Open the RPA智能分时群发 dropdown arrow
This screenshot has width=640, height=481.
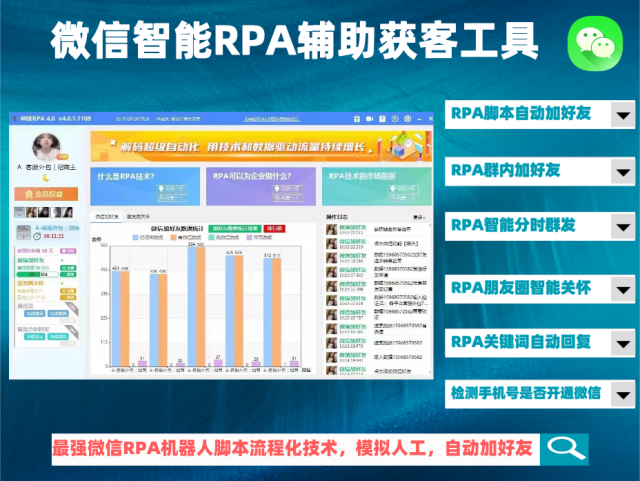click(x=622, y=229)
